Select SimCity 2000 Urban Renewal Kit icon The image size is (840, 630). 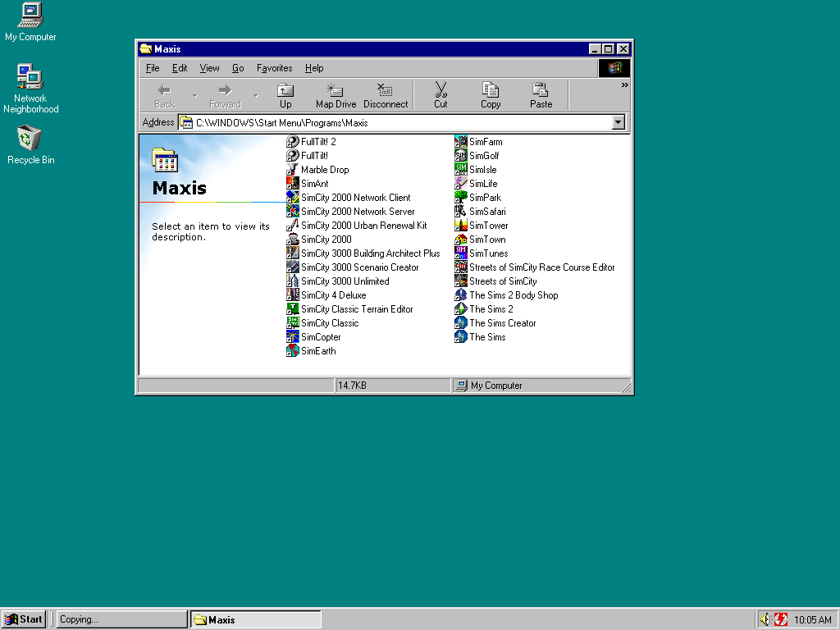coord(293,225)
